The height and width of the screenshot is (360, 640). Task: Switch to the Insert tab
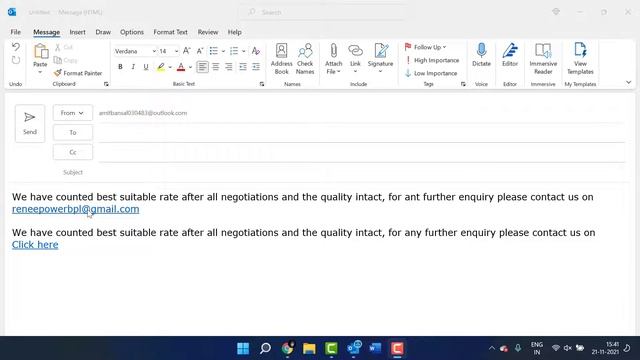pos(78,32)
